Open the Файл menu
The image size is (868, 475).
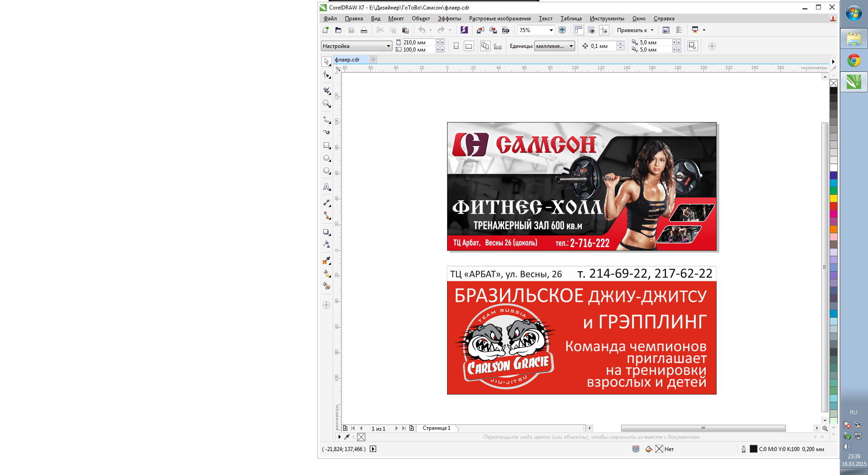point(330,19)
